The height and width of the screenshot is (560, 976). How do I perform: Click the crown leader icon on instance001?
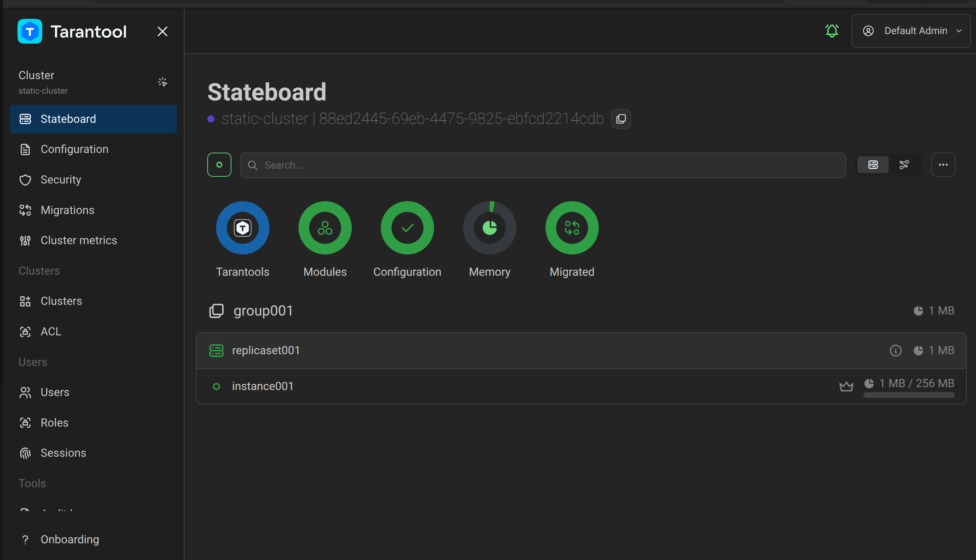pos(846,386)
